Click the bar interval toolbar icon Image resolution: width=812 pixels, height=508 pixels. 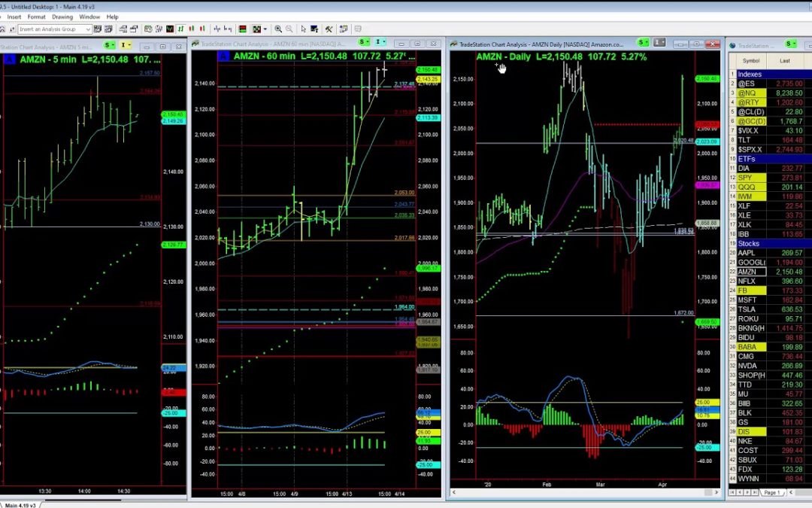(x=228, y=29)
